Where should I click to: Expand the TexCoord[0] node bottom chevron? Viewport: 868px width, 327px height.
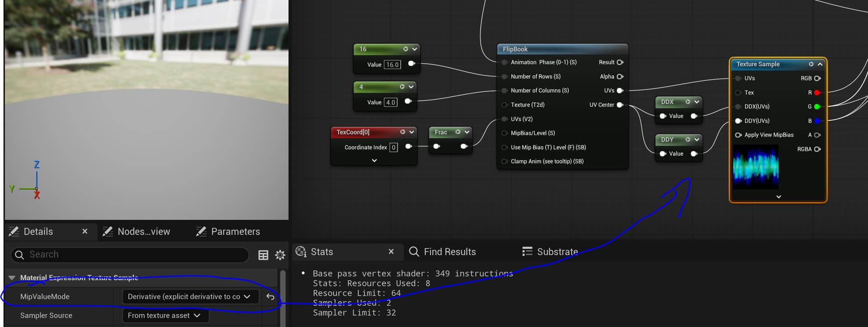point(374,160)
